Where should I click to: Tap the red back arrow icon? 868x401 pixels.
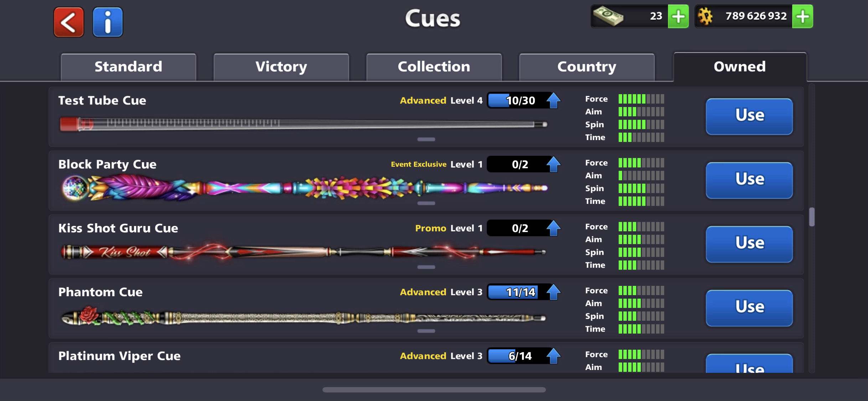(x=69, y=22)
